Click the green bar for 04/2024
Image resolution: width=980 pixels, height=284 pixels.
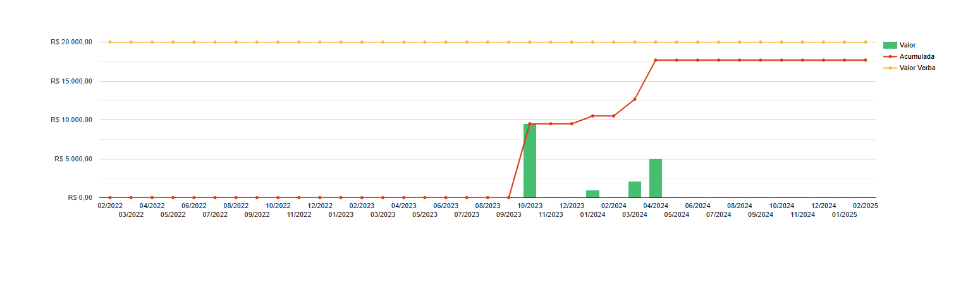click(656, 178)
